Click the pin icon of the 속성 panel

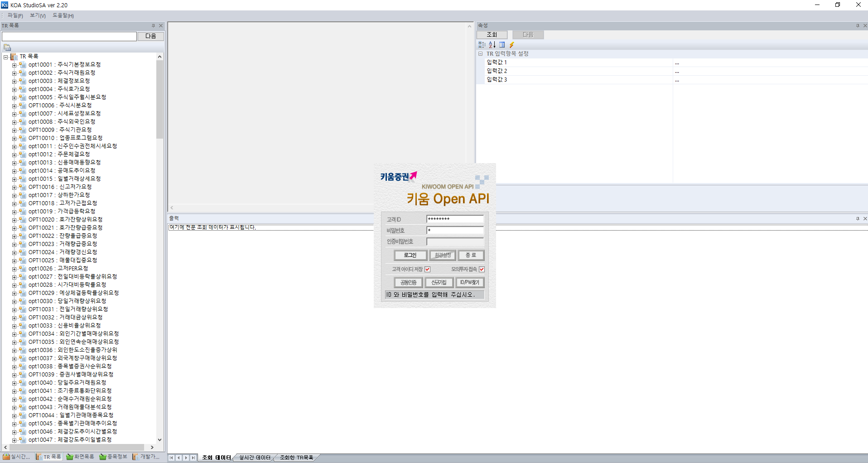click(x=858, y=26)
